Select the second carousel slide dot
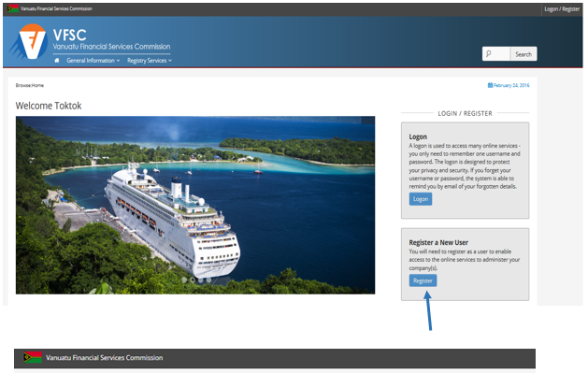588x373 pixels. tap(193, 280)
